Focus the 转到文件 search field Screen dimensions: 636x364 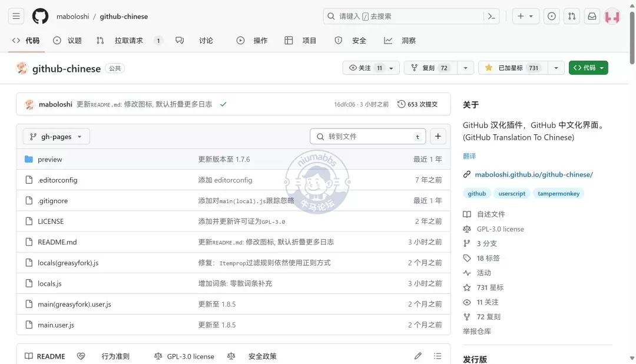pyautogui.click(x=368, y=136)
